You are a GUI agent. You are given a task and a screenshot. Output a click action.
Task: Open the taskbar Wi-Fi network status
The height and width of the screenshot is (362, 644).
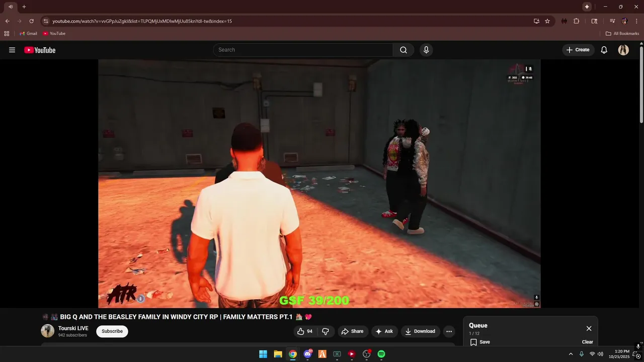tap(592, 354)
